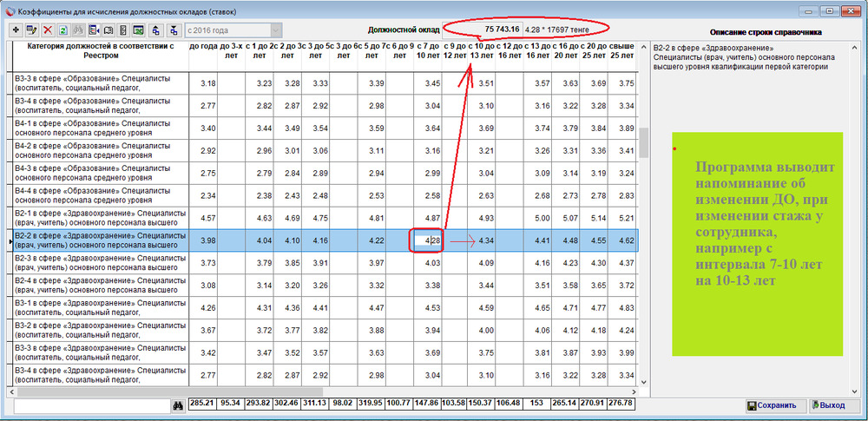The width and height of the screenshot is (868, 421).
Task: Click the open book reference icon
Action: (109, 30)
